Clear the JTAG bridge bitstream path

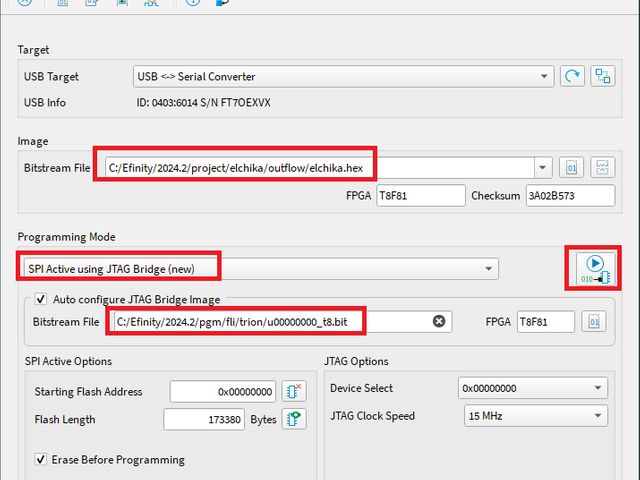click(438, 321)
